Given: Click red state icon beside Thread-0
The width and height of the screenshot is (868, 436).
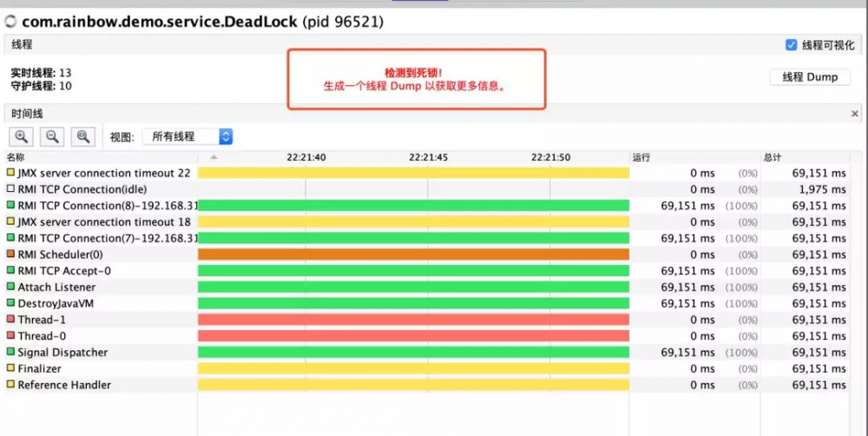Looking at the screenshot, I should pyautogui.click(x=10, y=335).
